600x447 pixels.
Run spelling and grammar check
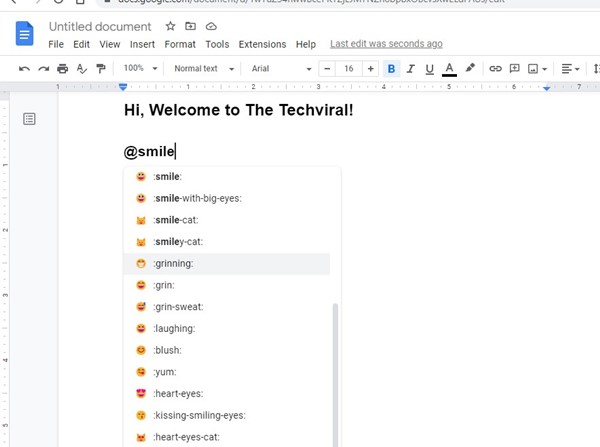[x=82, y=69]
